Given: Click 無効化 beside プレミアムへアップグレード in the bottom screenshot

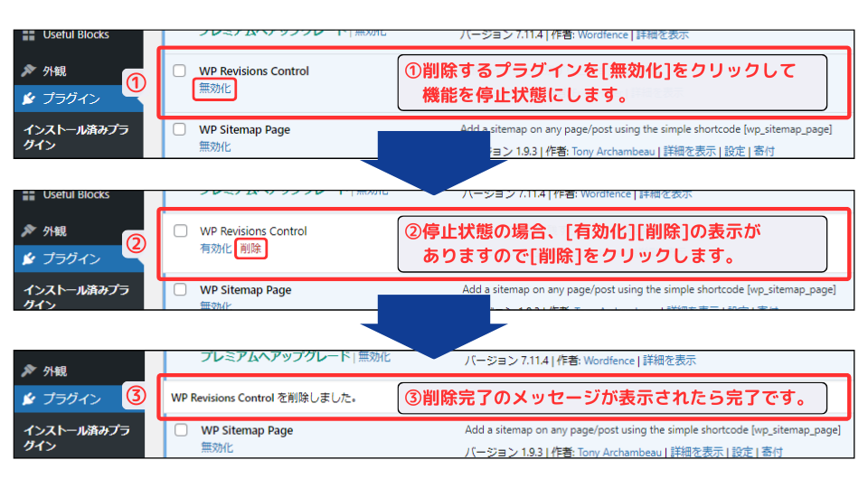Looking at the screenshot, I should coord(373,357).
